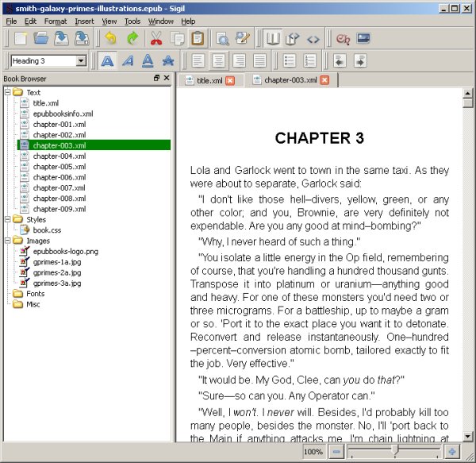
Task: Click the zoom out minus button
Action: click(x=336, y=451)
